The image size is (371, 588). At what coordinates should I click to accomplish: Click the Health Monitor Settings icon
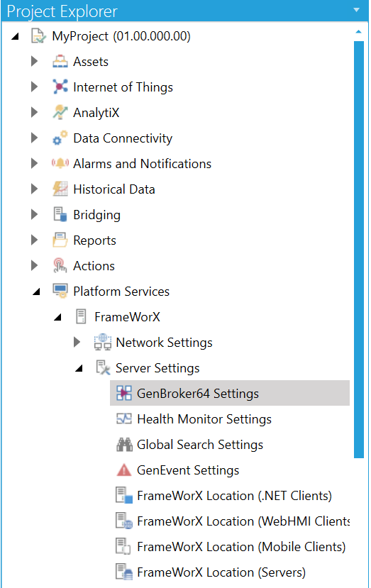click(124, 419)
